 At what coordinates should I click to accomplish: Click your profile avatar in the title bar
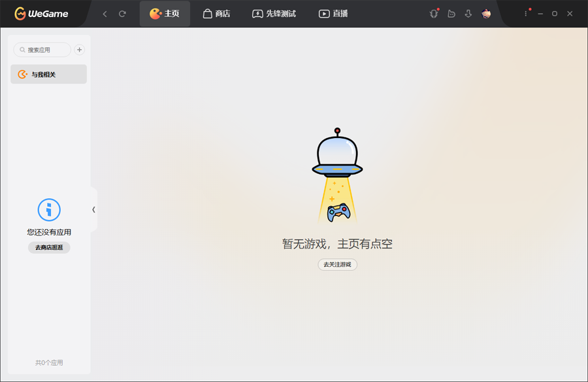(486, 13)
